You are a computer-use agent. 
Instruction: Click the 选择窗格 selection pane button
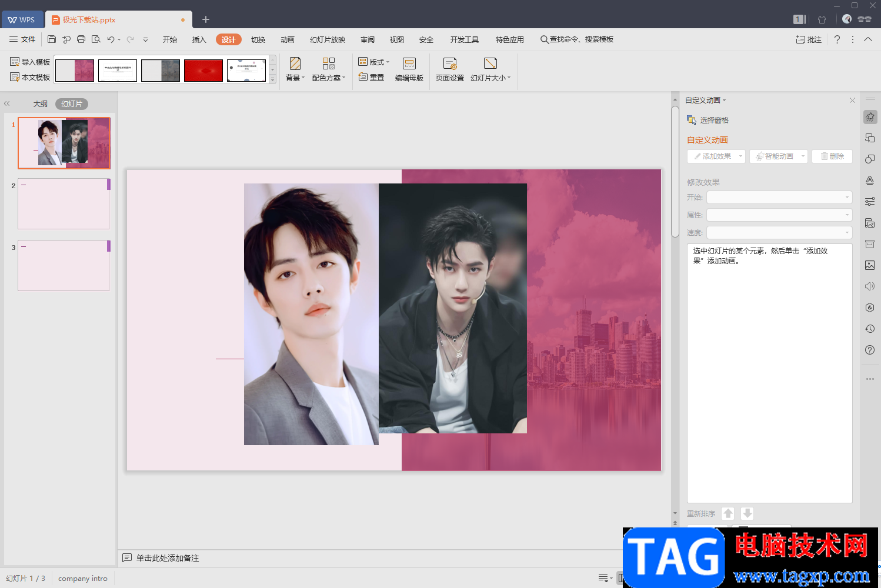point(708,120)
